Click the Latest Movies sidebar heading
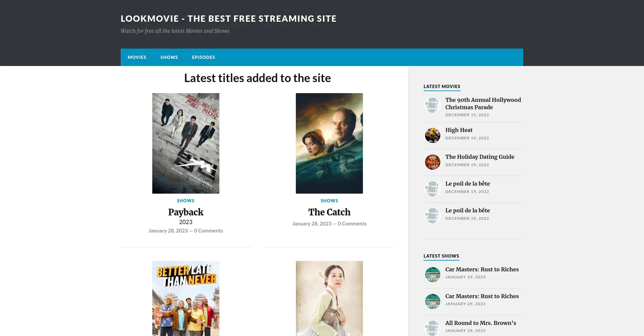This screenshot has height=336, width=644. point(442,86)
